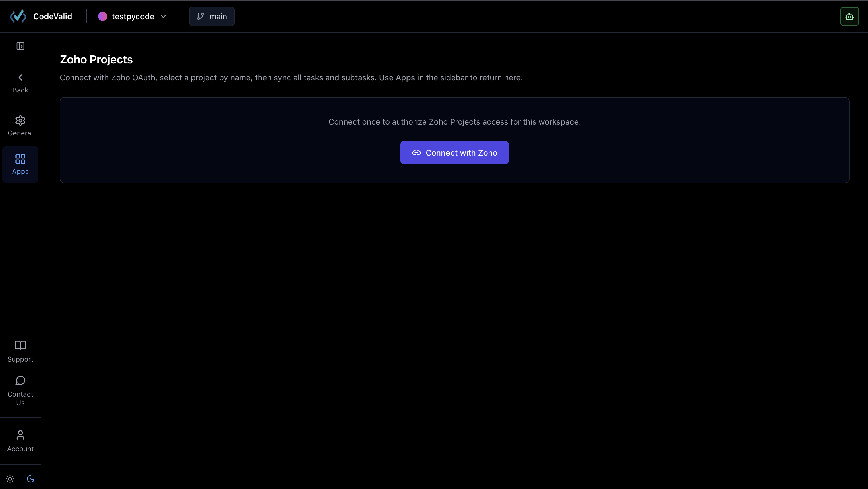Switch to light theme sun icon

pos(10,478)
